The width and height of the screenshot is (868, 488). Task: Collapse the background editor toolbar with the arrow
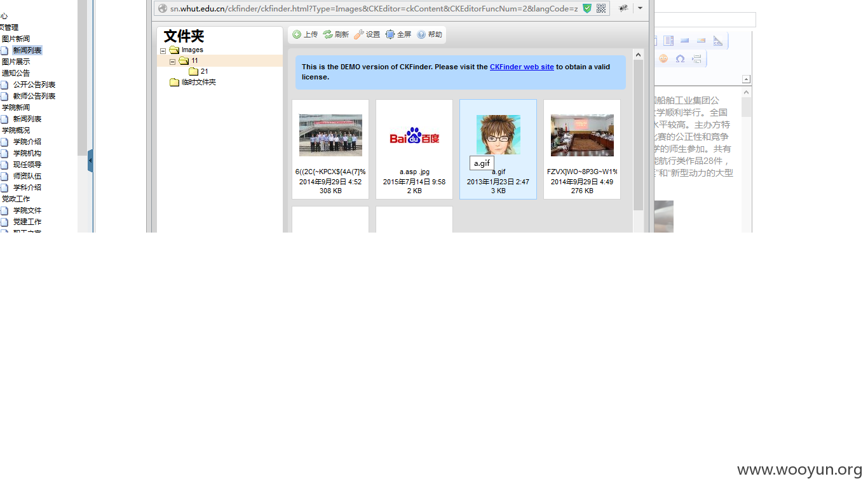tap(746, 79)
